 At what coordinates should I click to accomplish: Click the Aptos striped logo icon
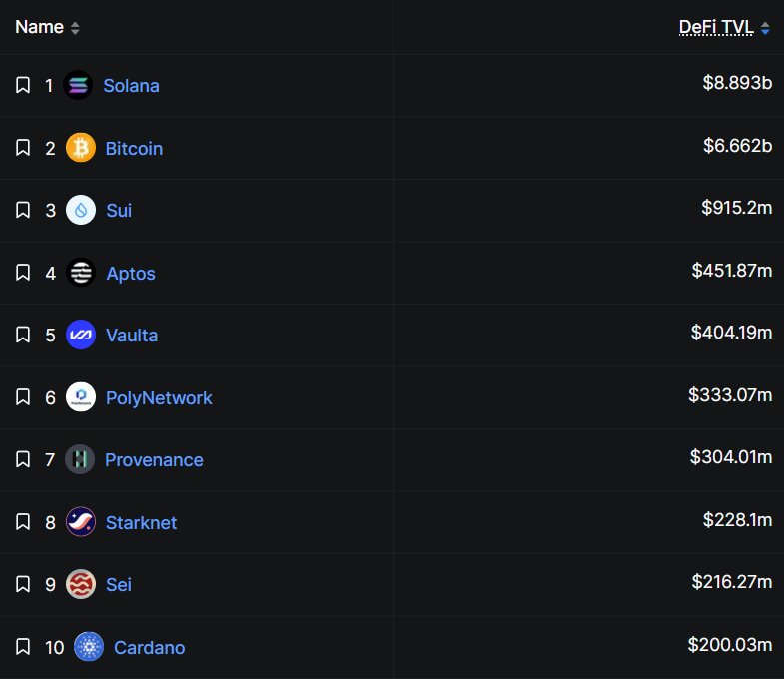81,273
